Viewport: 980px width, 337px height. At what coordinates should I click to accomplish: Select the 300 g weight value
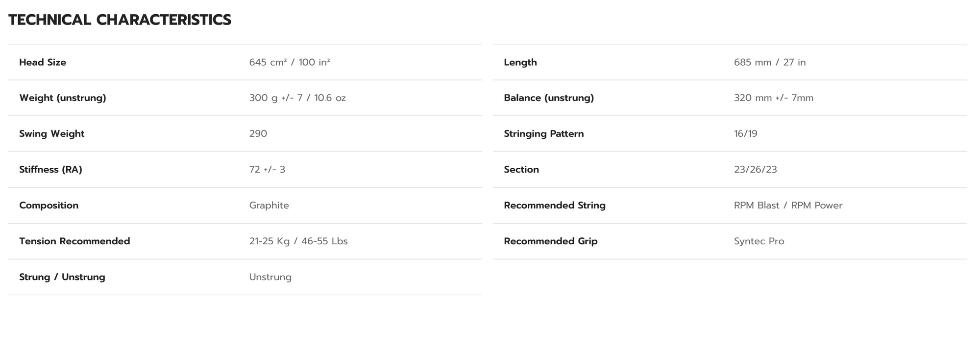coord(297,98)
